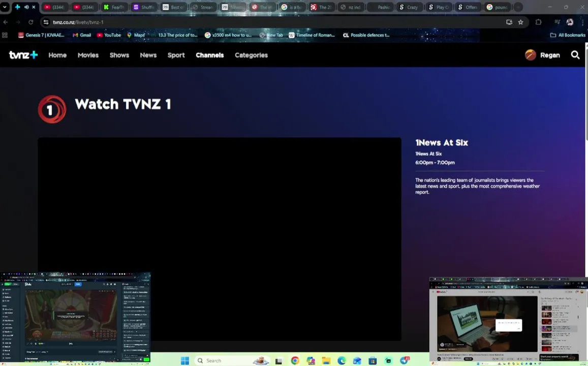Open a new browser tab
The height and width of the screenshot is (366, 588).
pyautogui.click(x=518, y=7)
